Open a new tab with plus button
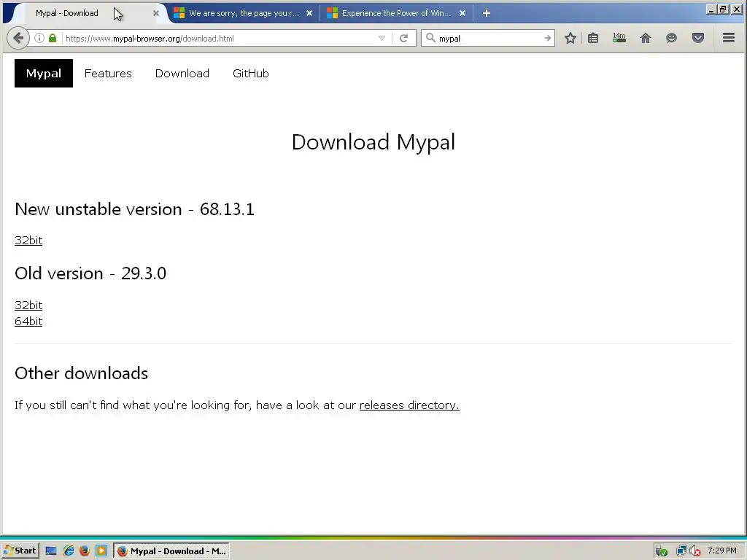 487,13
